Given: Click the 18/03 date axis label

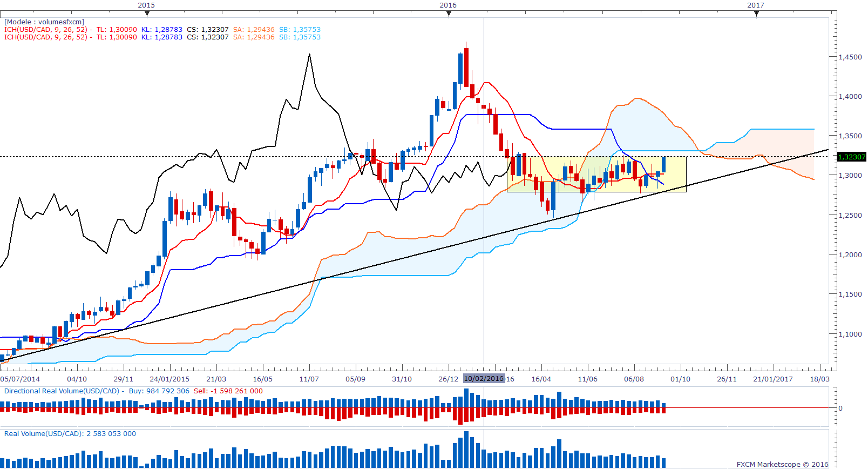Looking at the screenshot, I should pos(819,379).
